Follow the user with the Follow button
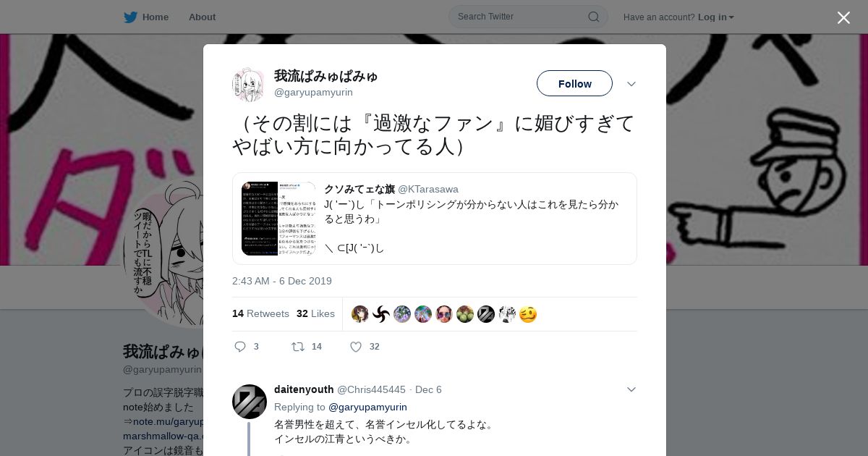Viewport: 868px width, 456px height. click(574, 83)
